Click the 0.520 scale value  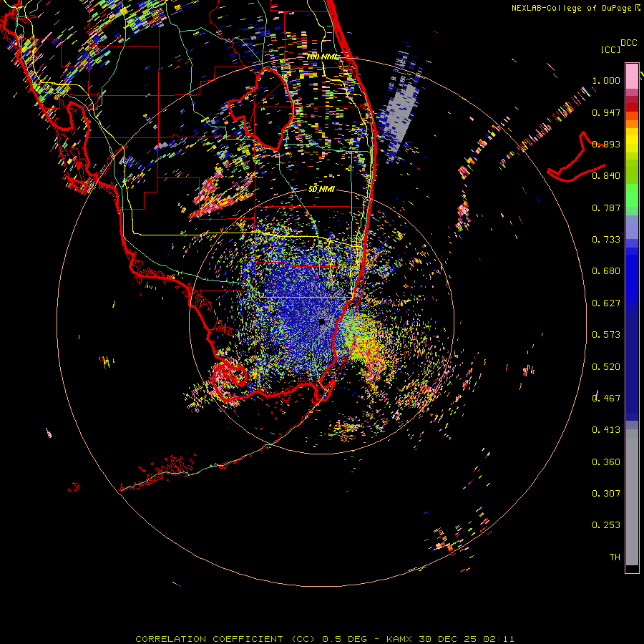click(606, 367)
